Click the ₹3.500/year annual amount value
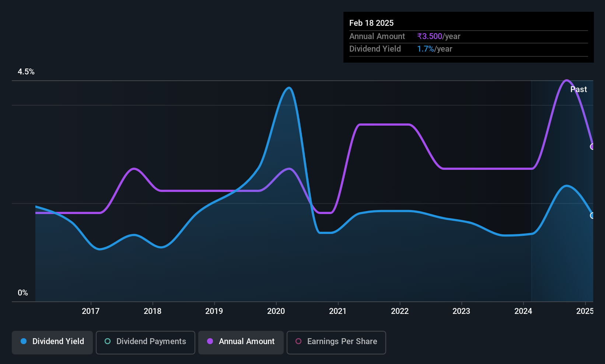 pyautogui.click(x=438, y=36)
